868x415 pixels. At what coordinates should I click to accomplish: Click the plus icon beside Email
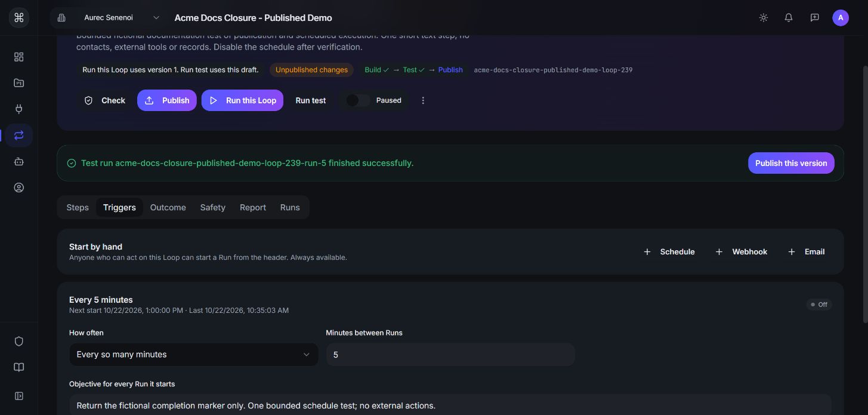(792, 252)
